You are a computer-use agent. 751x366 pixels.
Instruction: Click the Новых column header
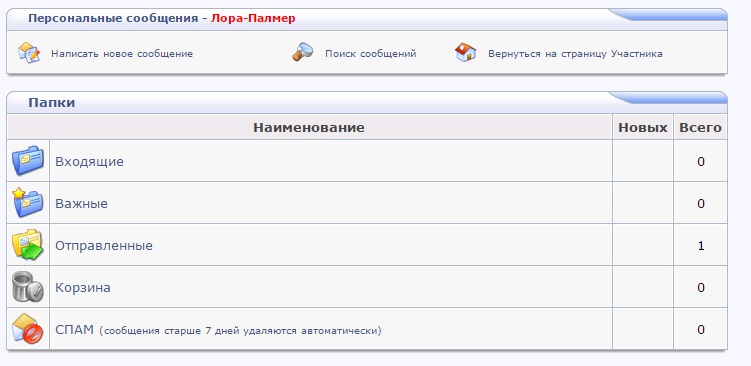click(643, 127)
